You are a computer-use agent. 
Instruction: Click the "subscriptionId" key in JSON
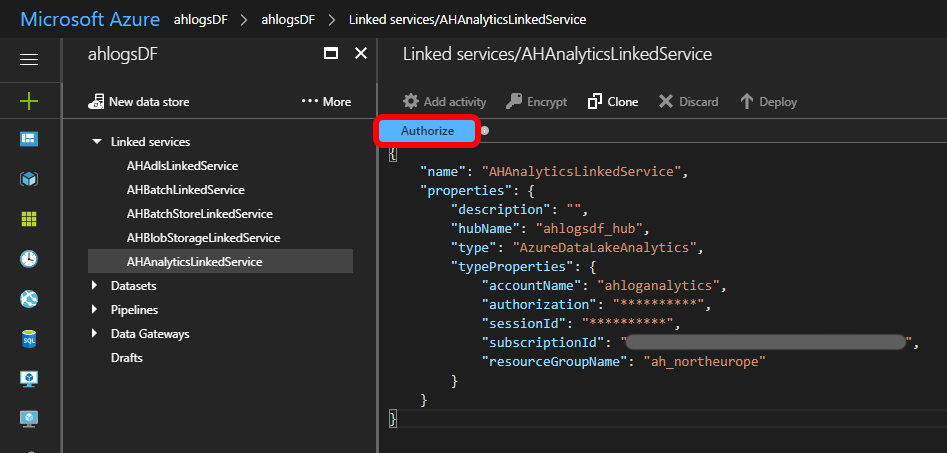pos(544,342)
